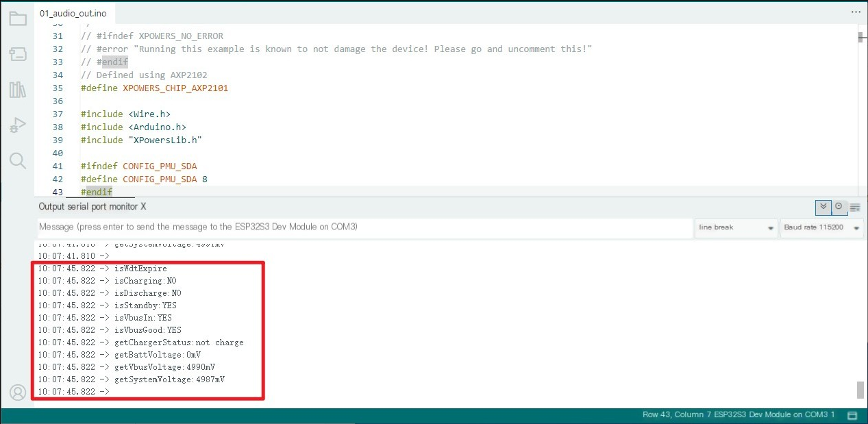This screenshot has height=424, width=868.
Task: Open the editor tab overflow menu
Action: 855,12
